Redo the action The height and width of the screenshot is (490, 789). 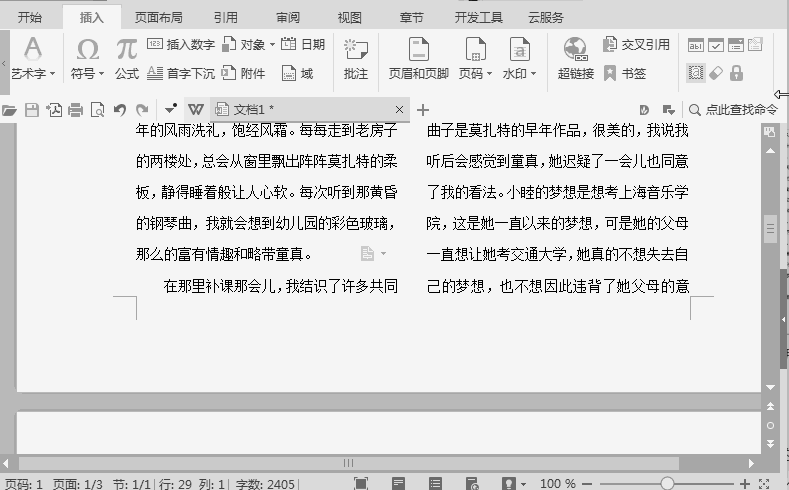pyautogui.click(x=142, y=110)
